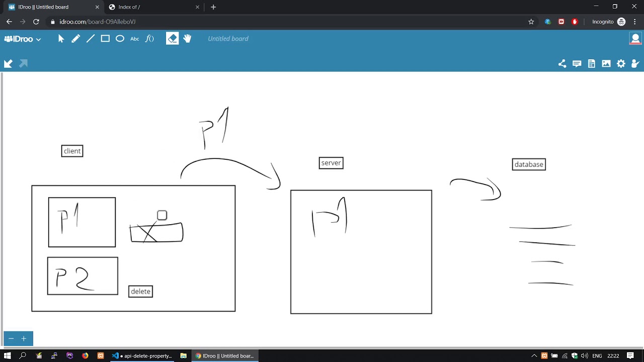Click the redo arrow button
Image resolution: width=644 pixels, height=362 pixels.
[x=23, y=63]
